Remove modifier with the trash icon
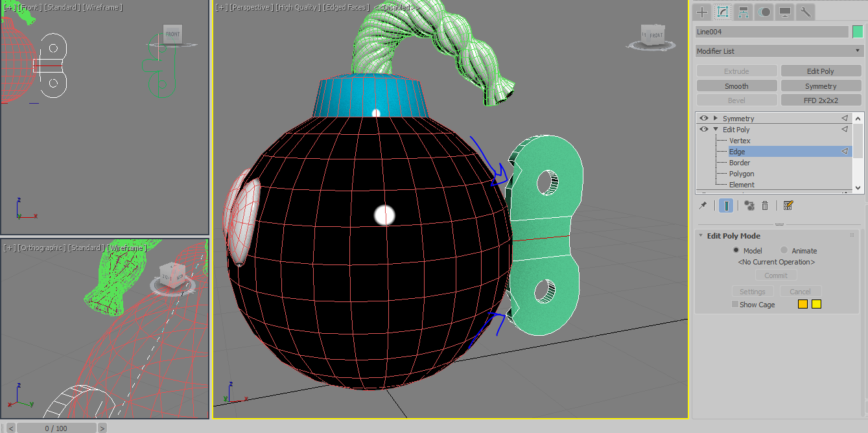This screenshot has height=433, width=868. (765, 205)
